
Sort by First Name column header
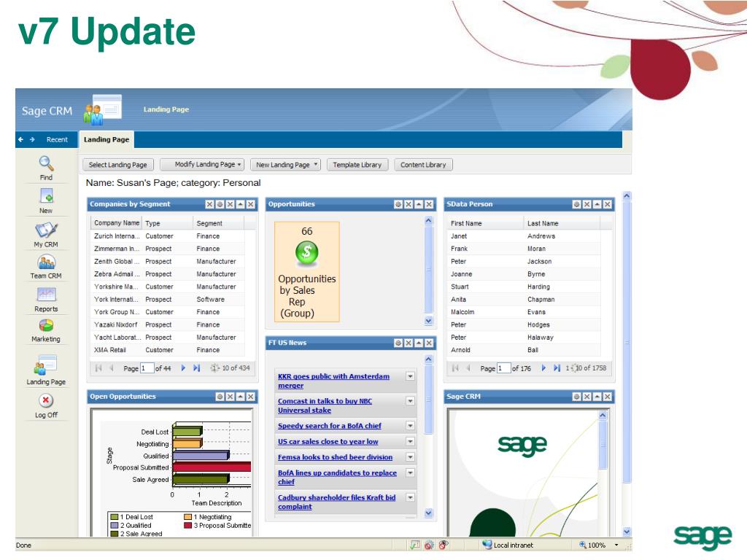click(485, 223)
